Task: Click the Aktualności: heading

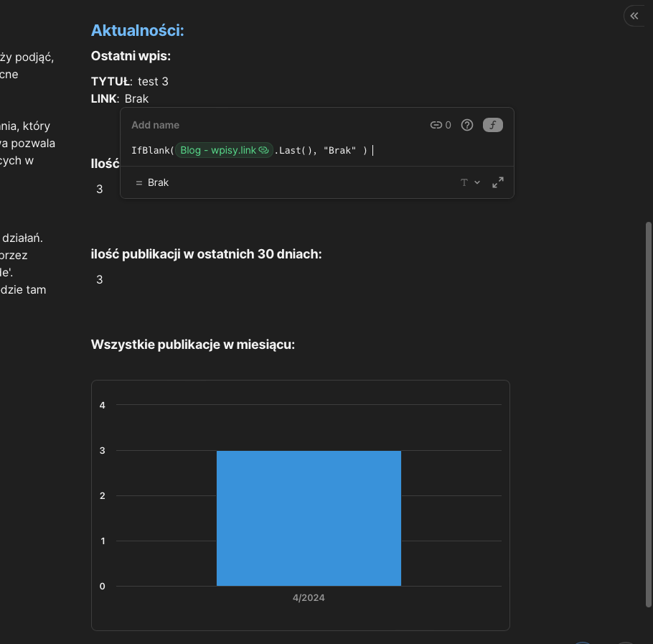Action: coord(137,30)
